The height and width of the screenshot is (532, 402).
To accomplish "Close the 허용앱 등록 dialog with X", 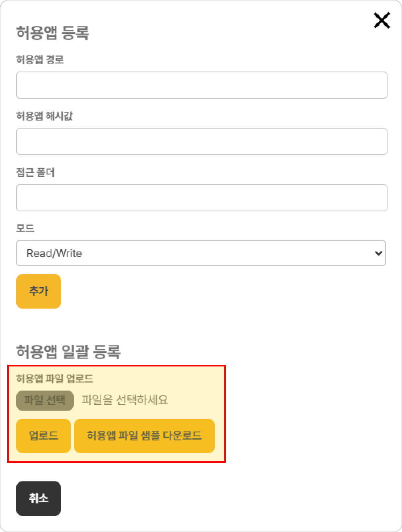I will tap(381, 20).
